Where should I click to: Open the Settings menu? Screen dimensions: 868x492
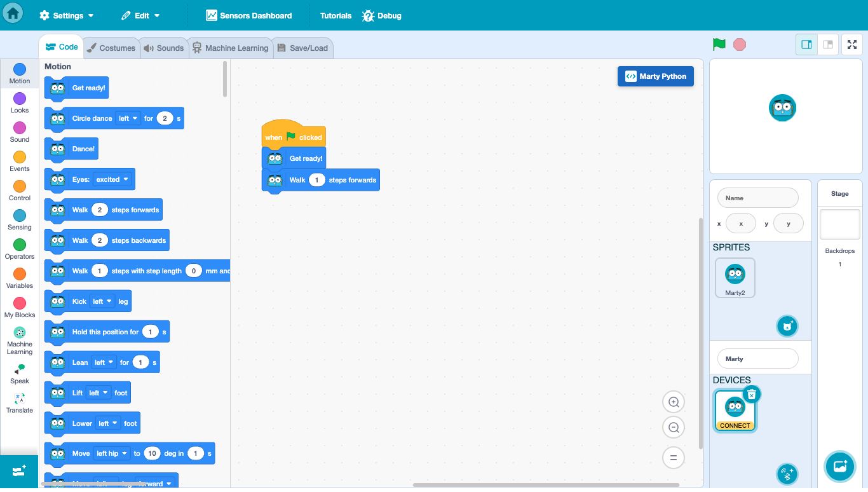[x=67, y=15]
